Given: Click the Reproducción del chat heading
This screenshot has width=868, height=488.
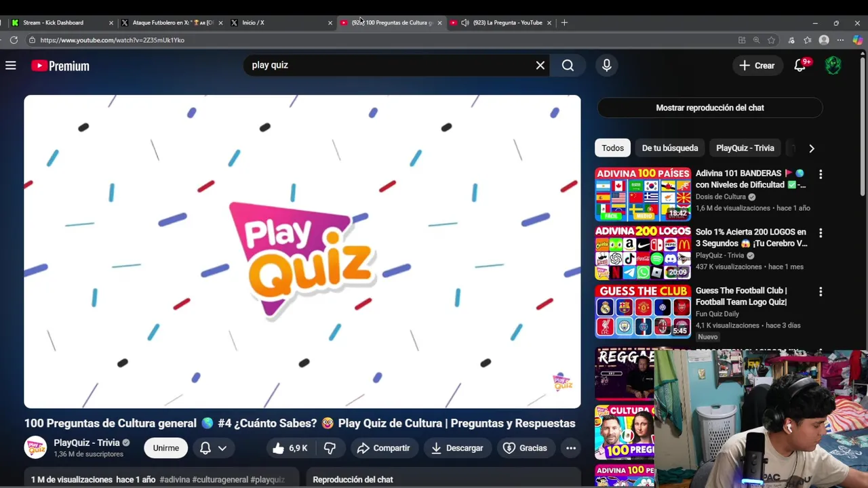Looking at the screenshot, I should coord(353,479).
